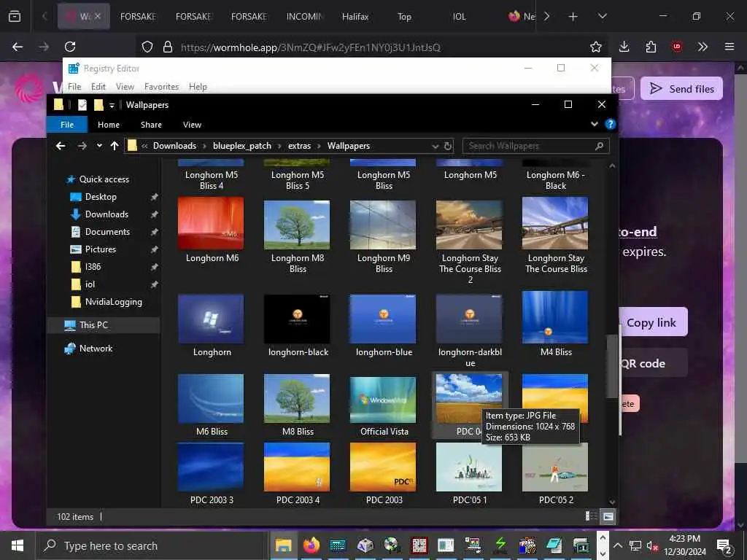Click the Search Wallpapers field

point(535,146)
